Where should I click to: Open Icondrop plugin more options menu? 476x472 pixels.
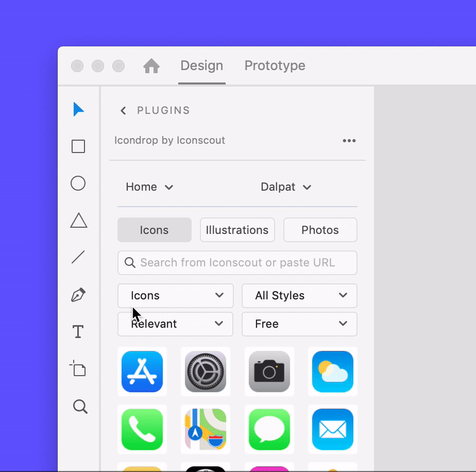coord(349,140)
